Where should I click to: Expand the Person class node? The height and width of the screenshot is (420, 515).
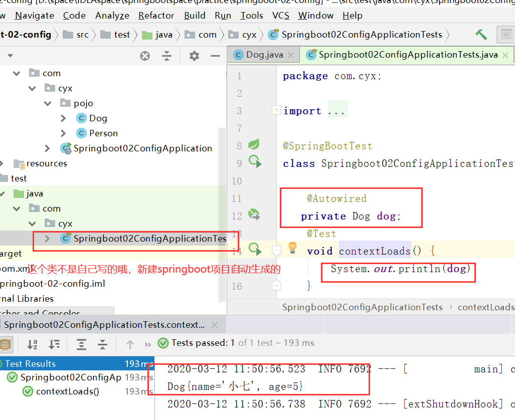point(63,133)
